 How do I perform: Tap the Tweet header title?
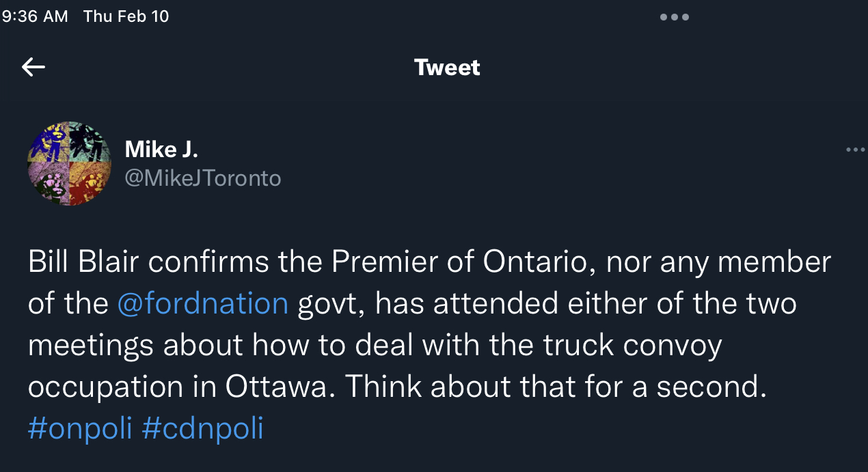tap(447, 68)
